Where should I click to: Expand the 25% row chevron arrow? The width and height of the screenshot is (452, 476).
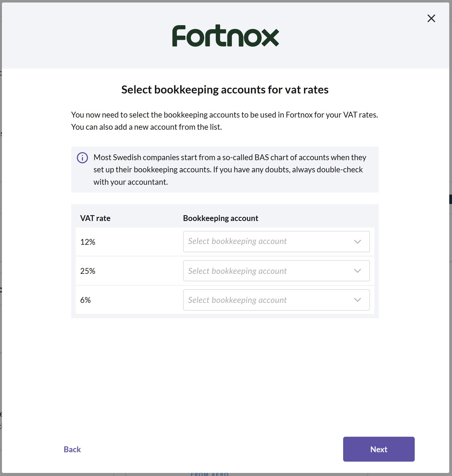(x=358, y=271)
